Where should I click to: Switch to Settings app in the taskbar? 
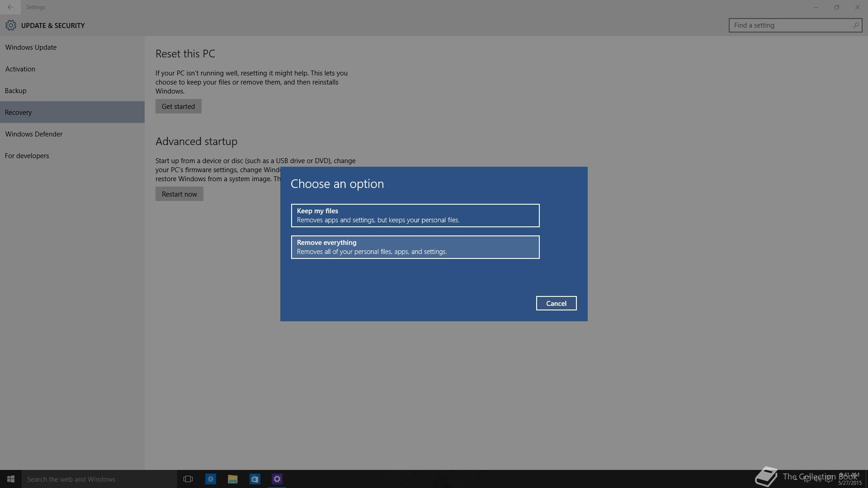point(277,479)
